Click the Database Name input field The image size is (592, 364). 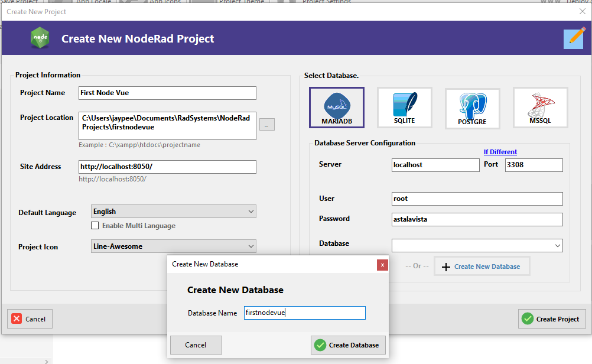coord(305,313)
